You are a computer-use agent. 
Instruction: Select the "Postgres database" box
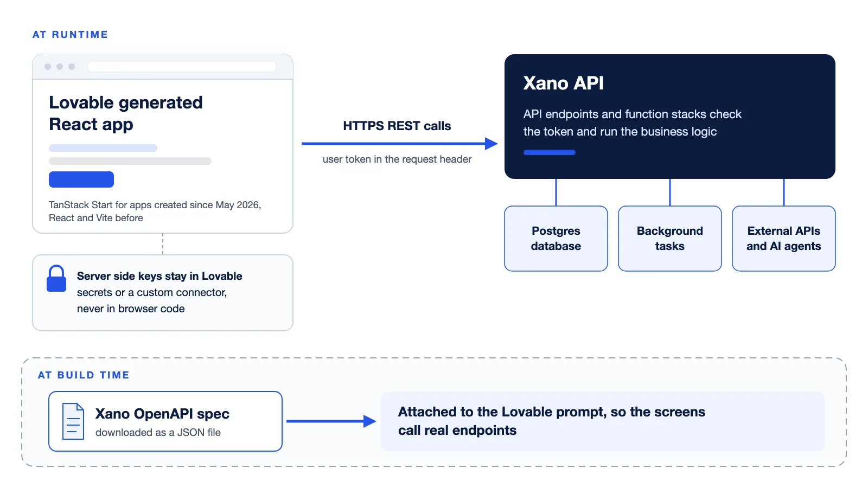tap(556, 239)
